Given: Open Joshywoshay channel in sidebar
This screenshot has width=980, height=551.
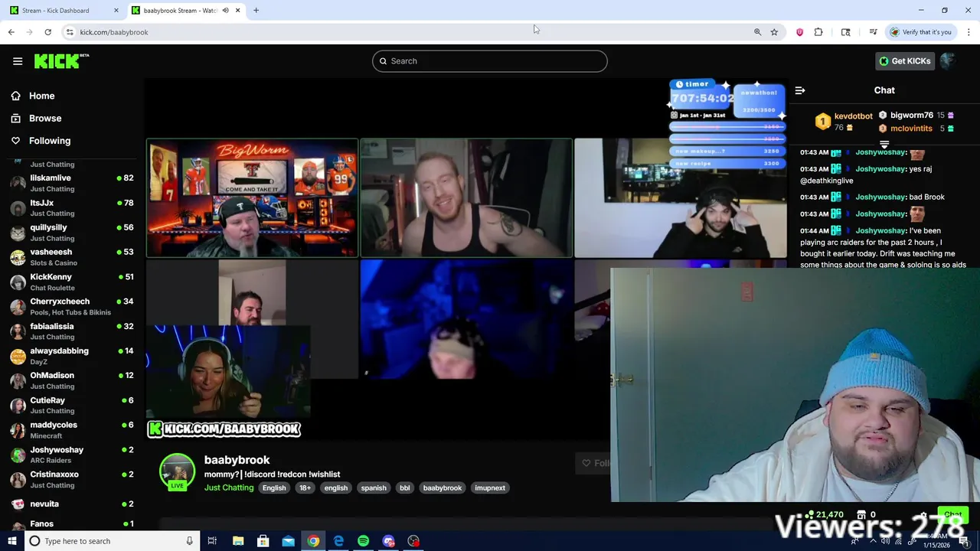Looking at the screenshot, I should tap(72, 455).
